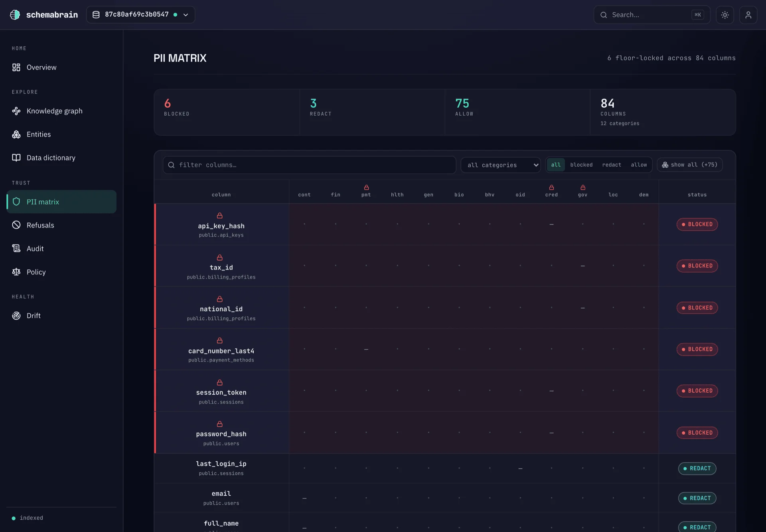The image size is (766, 532).
Task: Click the 'email' column name
Action: click(x=221, y=494)
